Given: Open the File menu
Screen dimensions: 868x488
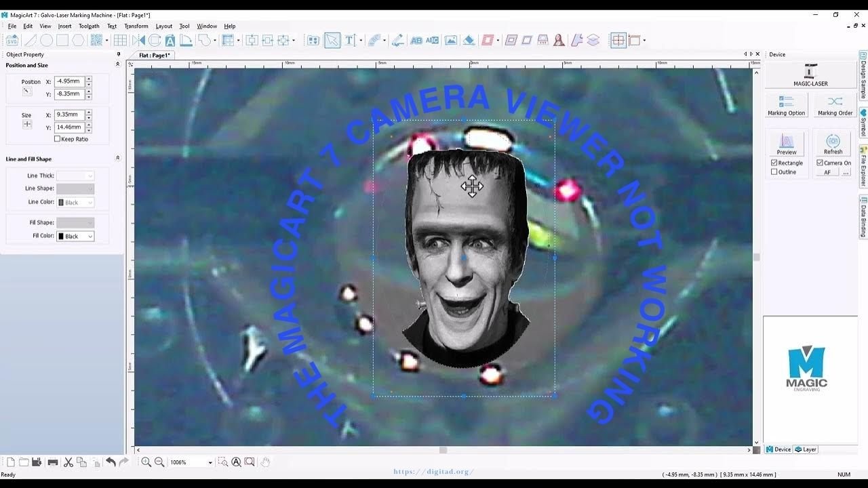Looking at the screenshot, I should [12, 26].
